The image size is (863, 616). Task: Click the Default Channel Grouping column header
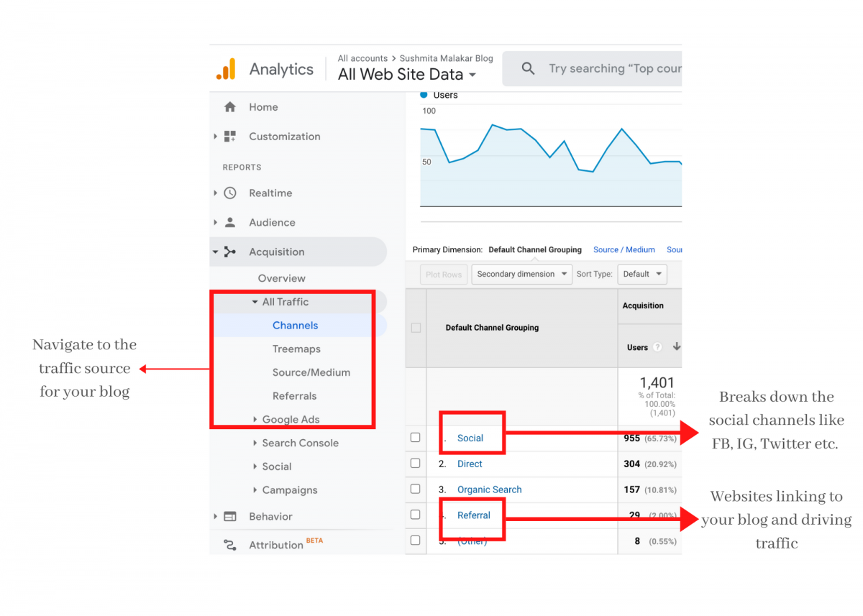(x=492, y=328)
